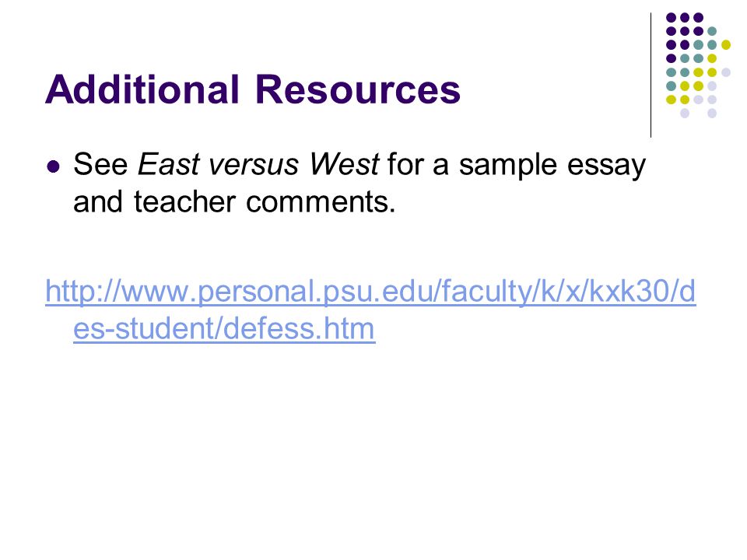Select the italic East versus West text
Viewport: 747px width, 560px height.
tap(258, 164)
